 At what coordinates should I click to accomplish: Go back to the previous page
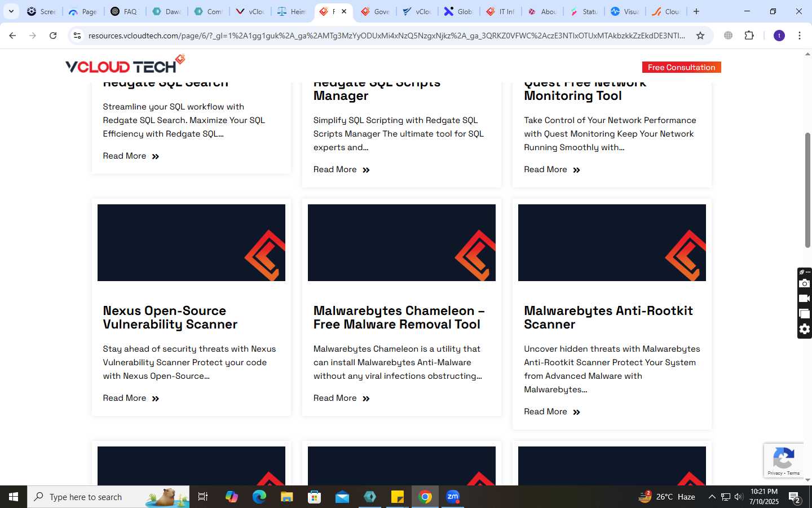[12, 36]
